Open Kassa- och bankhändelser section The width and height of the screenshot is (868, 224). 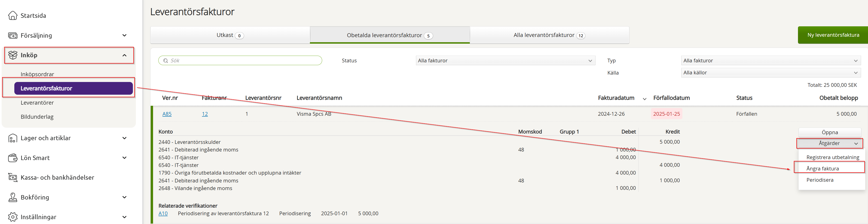coord(57,178)
